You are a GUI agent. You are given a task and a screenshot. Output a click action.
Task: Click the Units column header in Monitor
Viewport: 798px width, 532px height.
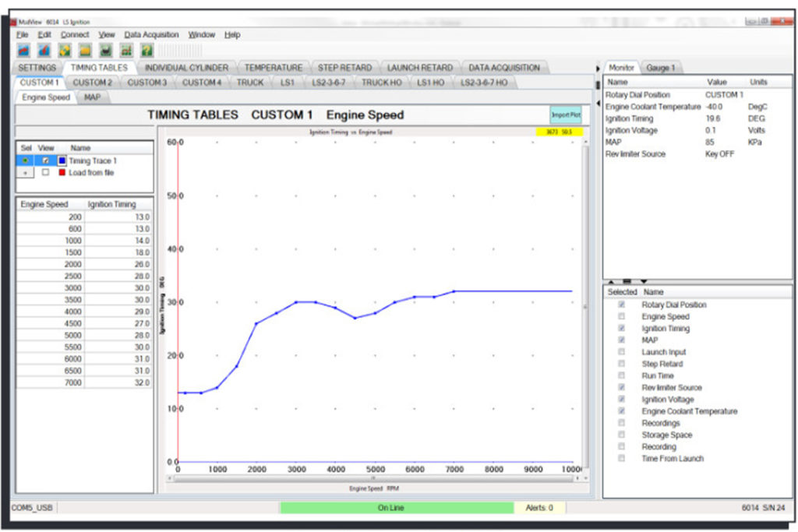(x=758, y=82)
